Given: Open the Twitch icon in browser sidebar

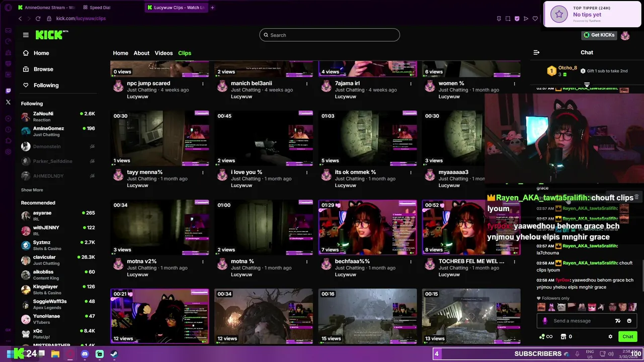Looking at the screenshot, I should point(8,91).
